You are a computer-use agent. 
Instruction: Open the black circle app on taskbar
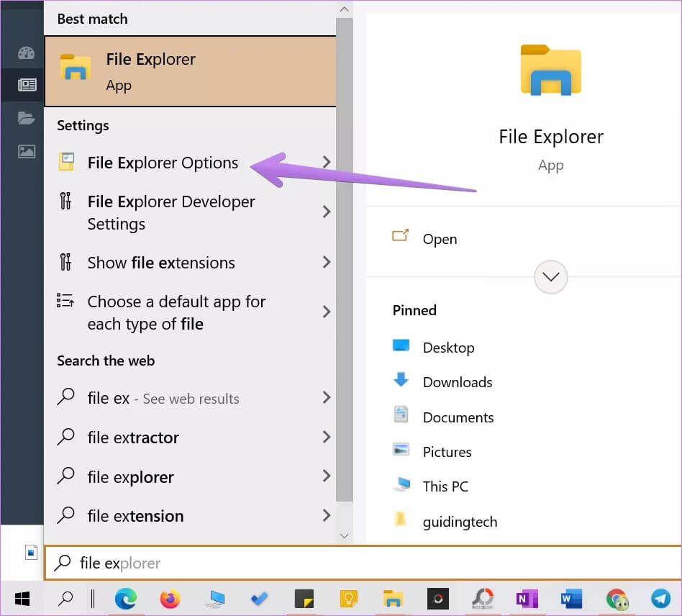tap(438, 599)
